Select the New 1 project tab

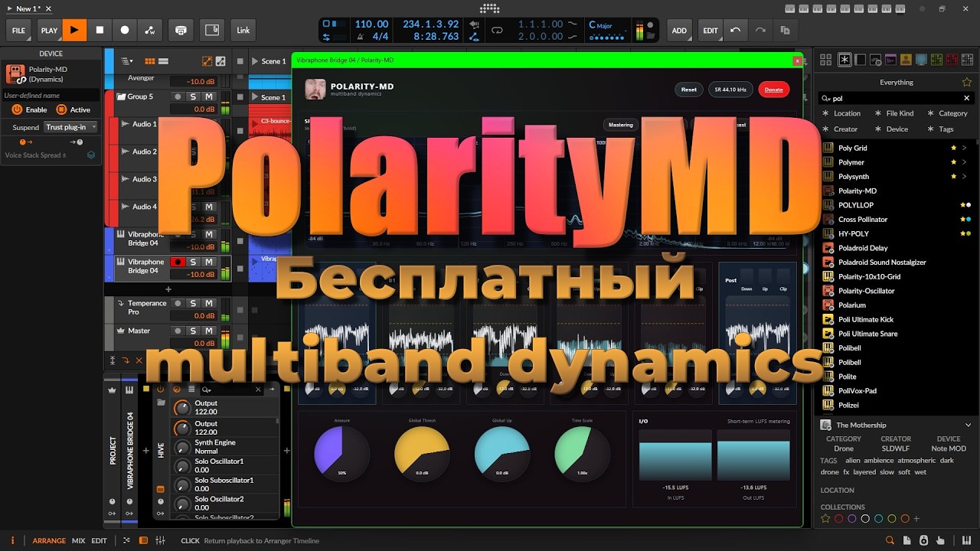(28, 8)
